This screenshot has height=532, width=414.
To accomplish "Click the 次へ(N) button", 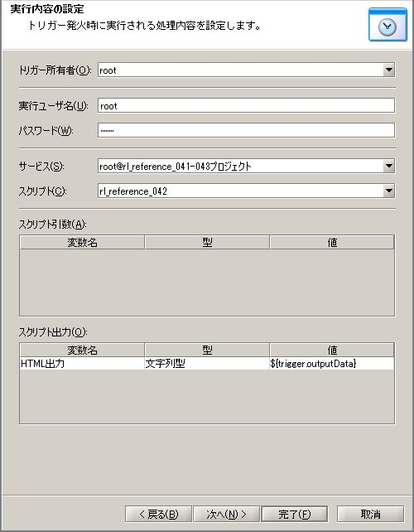I will pyautogui.click(x=226, y=514).
